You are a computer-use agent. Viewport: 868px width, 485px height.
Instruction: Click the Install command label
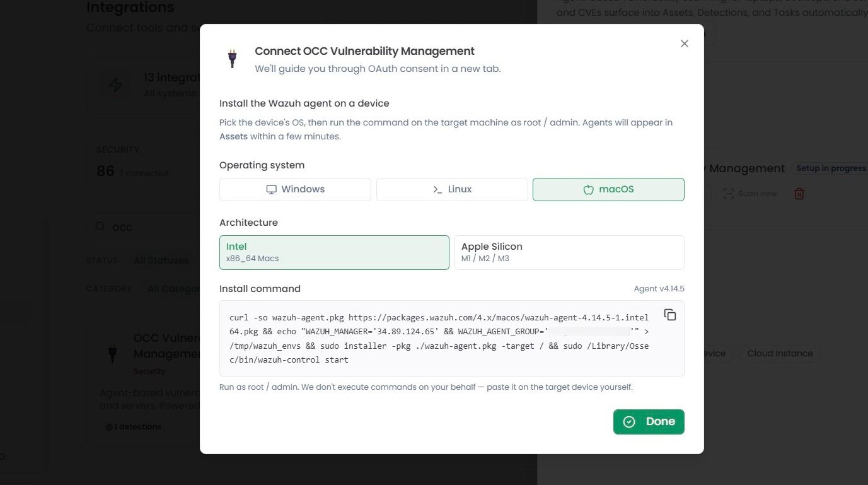coord(260,289)
